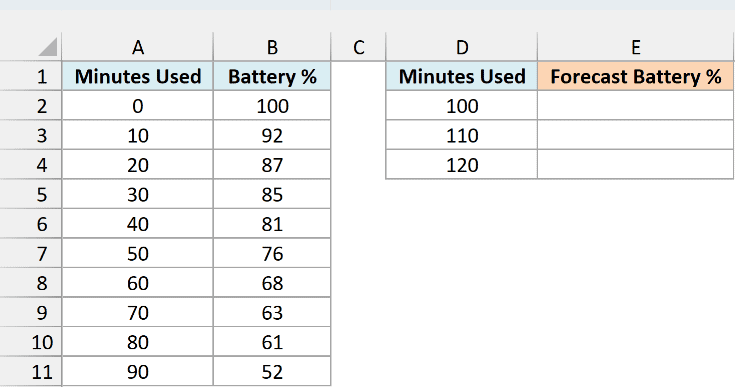Screen dimensions: 735x387
Task: Select row 5 header
Action: click(x=30, y=194)
